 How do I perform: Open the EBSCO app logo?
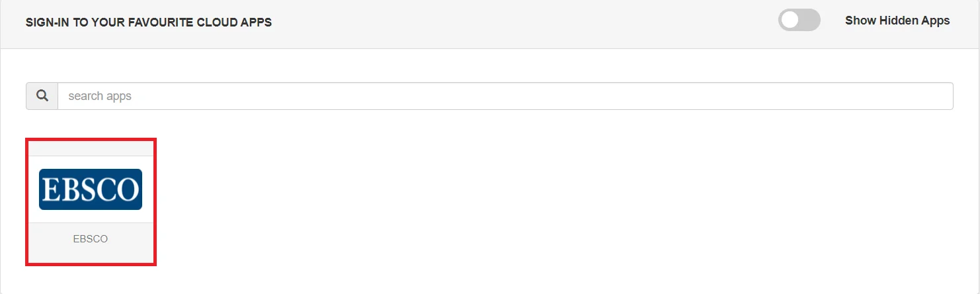coord(91,189)
